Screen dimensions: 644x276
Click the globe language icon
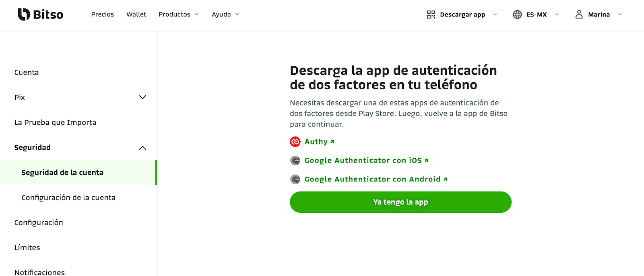coord(517,14)
